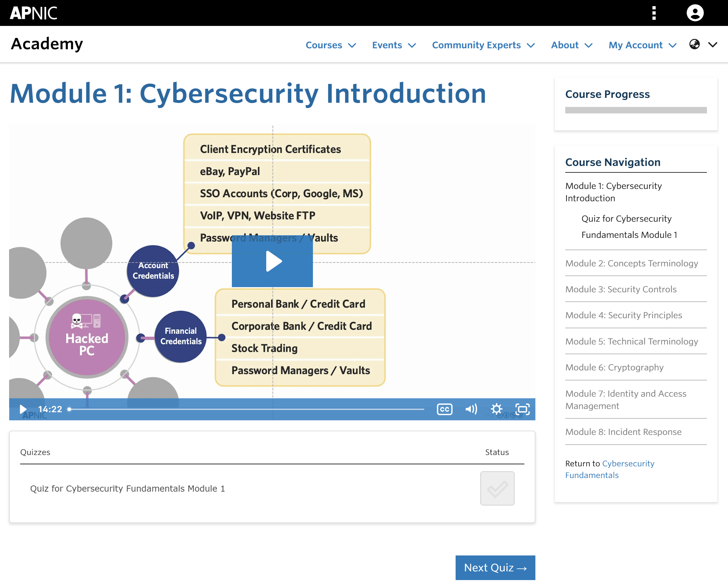
Task: Open the three-dot options menu
Action: click(654, 13)
